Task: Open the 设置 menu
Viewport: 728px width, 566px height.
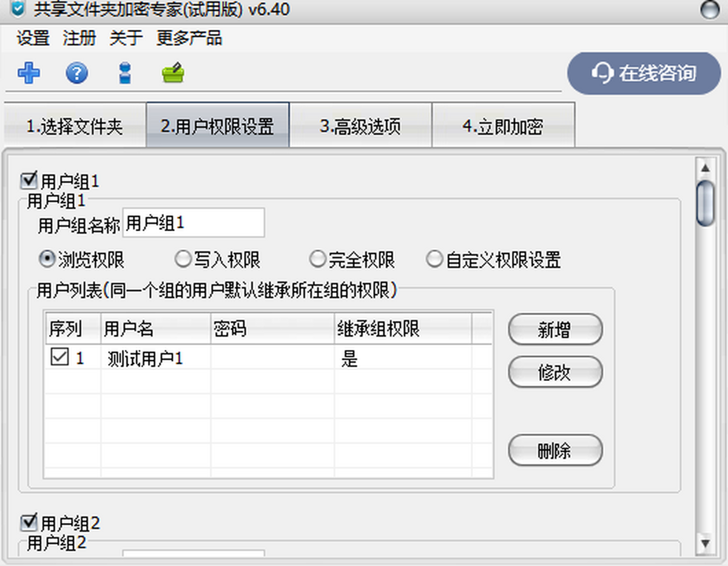Action: (x=33, y=38)
